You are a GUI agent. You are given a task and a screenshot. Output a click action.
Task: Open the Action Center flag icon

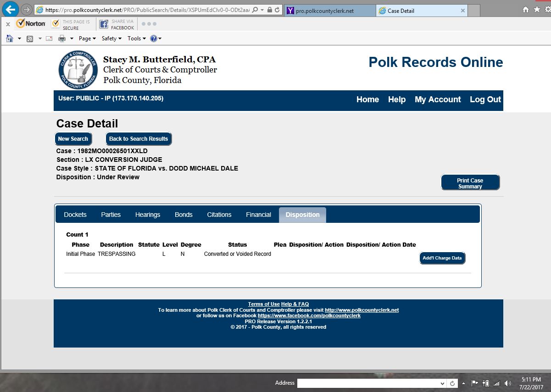[x=475, y=383]
